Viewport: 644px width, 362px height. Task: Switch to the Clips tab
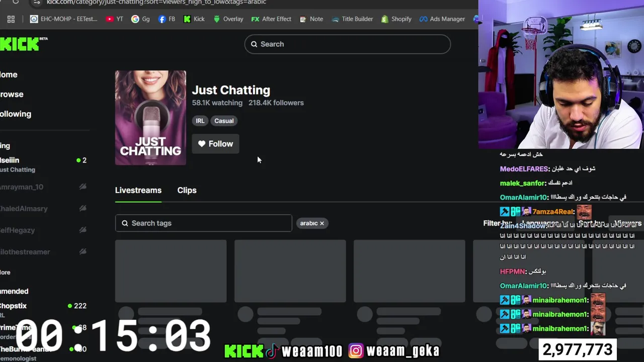[x=187, y=191]
